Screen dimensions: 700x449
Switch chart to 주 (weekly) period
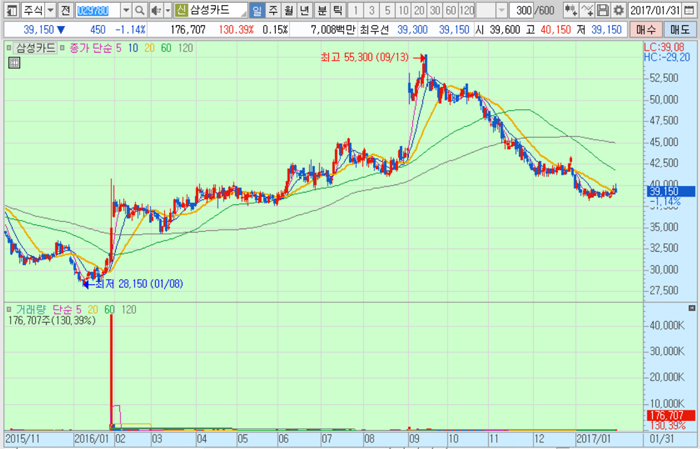click(273, 10)
